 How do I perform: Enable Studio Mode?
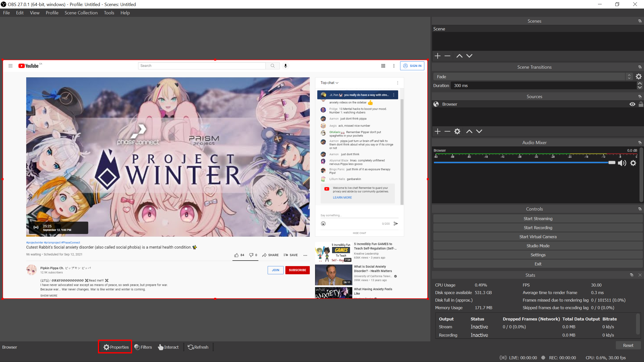(538, 246)
